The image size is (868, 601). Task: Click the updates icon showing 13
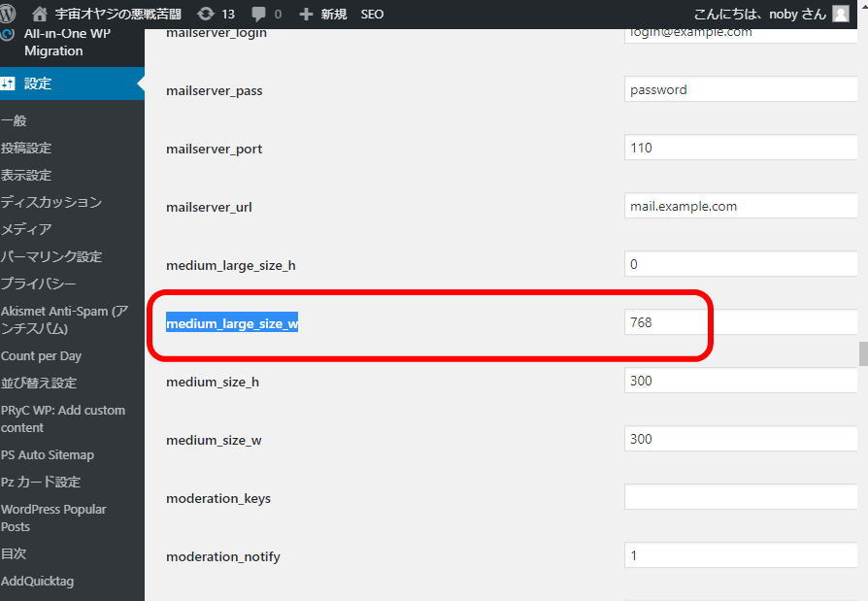coord(205,14)
